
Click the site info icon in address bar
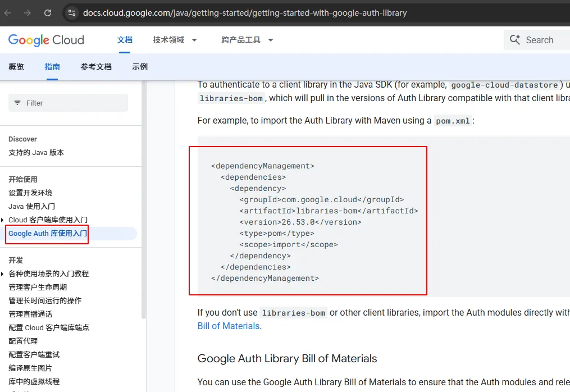(x=71, y=12)
